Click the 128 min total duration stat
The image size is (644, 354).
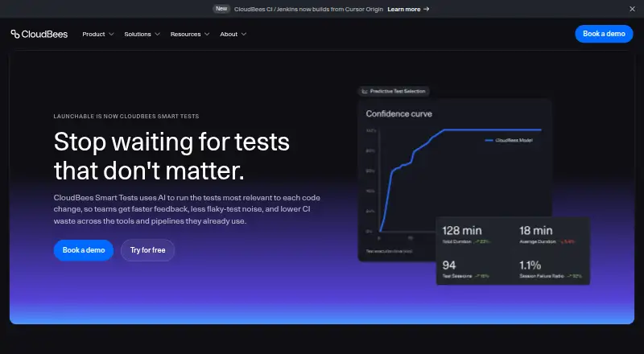466,235
